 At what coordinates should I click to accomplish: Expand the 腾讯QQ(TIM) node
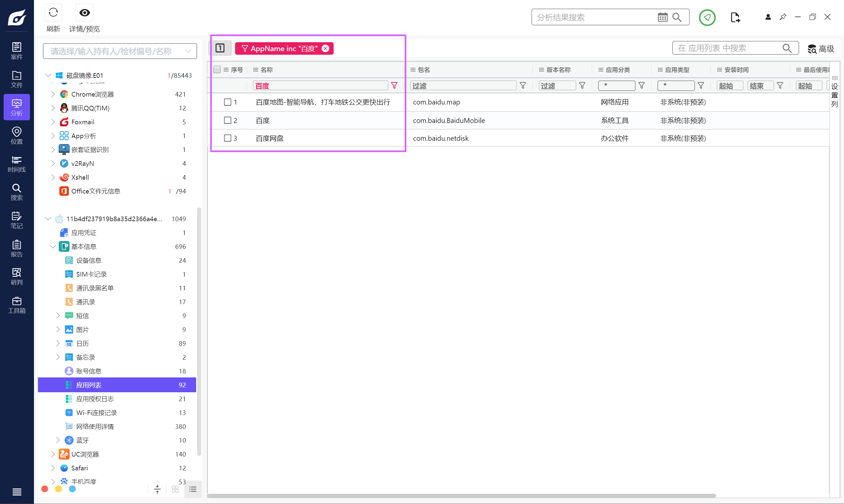pos(53,108)
